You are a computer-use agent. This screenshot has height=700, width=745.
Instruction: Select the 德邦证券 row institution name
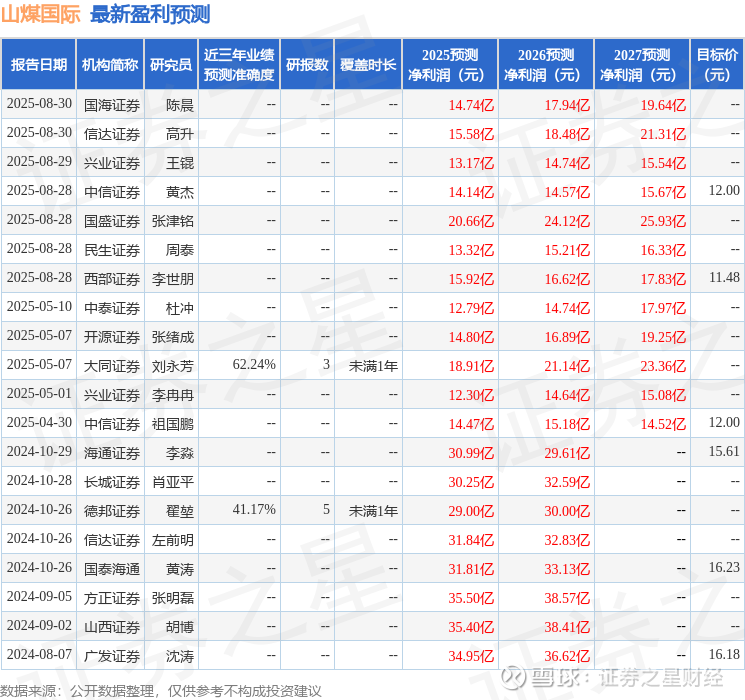pos(112,511)
